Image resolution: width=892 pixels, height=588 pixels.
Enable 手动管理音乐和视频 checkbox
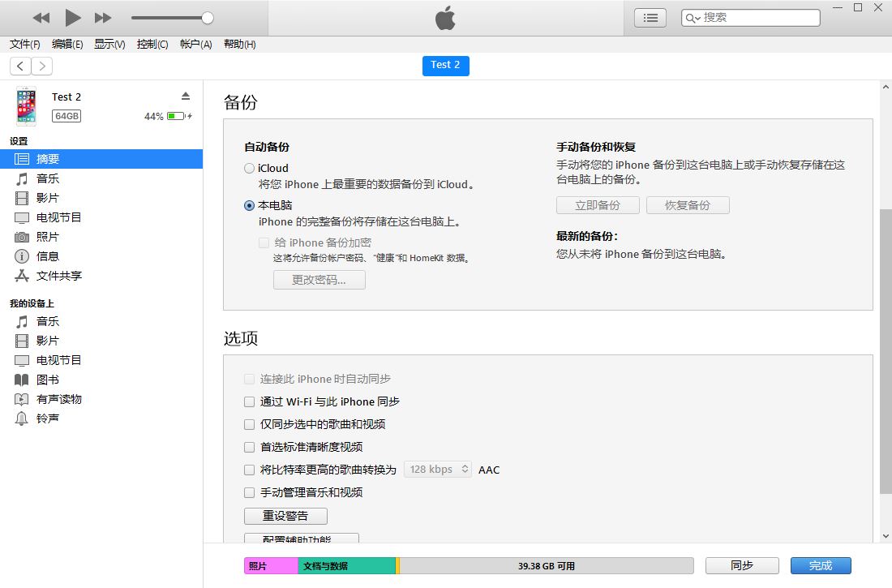pyautogui.click(x=249, y=493)
